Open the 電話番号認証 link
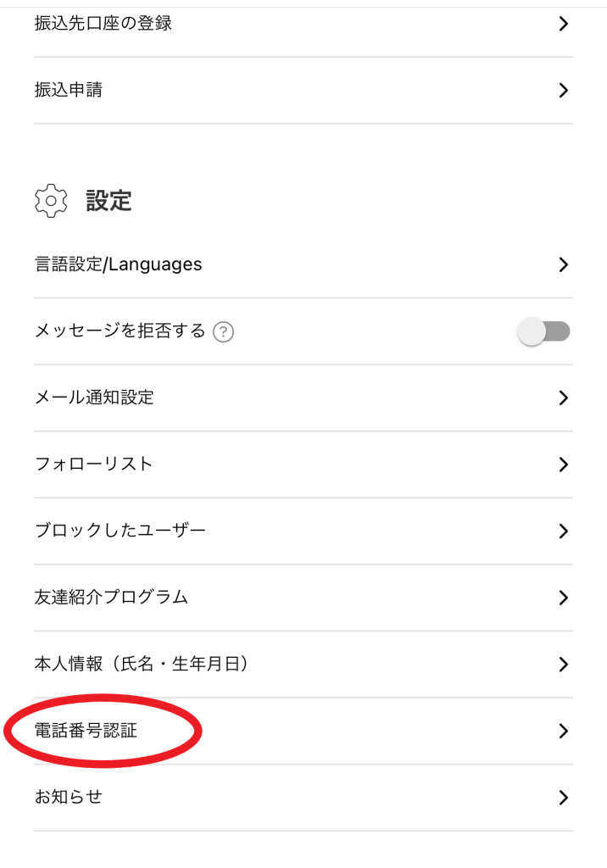This screenshot has height=868, width=607. pos(86,731)
